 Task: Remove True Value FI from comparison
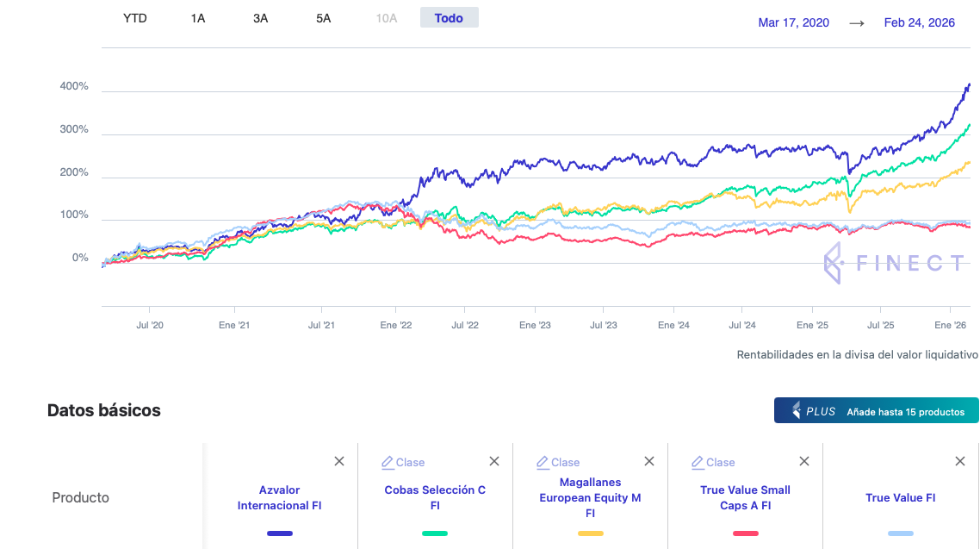[x=960, y=462]
